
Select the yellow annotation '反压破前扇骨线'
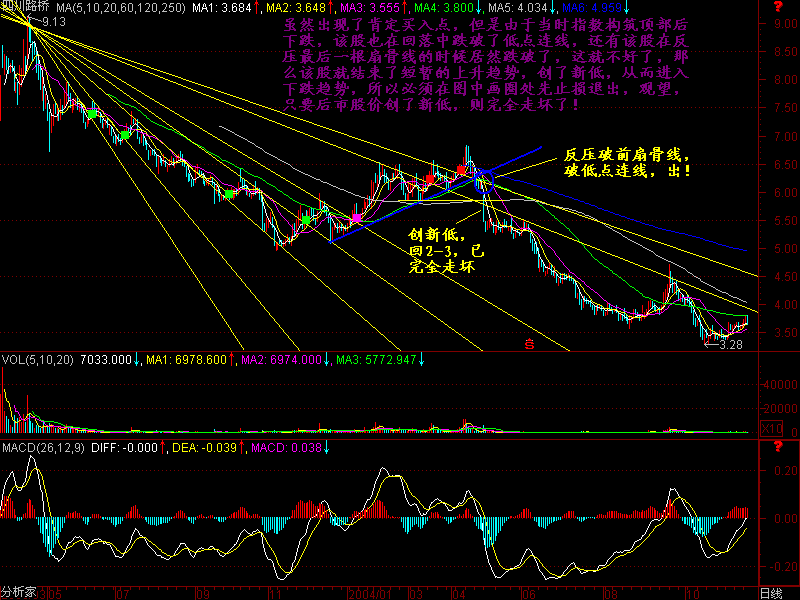pos(627,155)
